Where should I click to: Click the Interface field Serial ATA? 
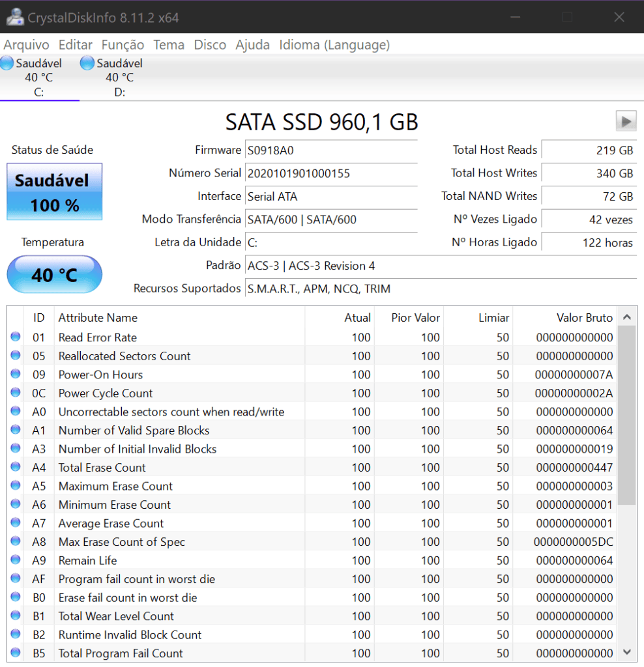pyautogui.click(x=331, y=196)
